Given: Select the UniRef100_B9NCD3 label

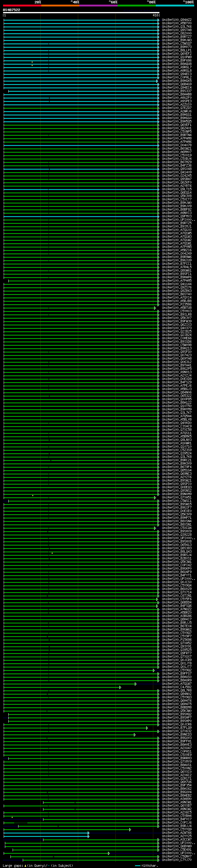Looking at the screenshot, I should click(x=177, y=735).
